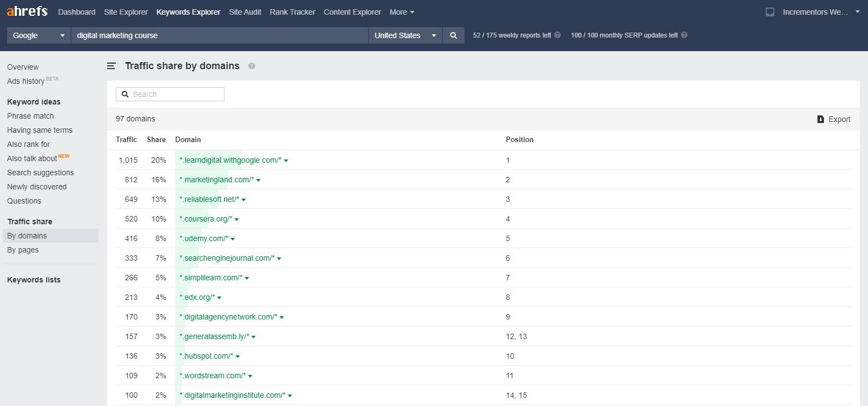This screenshot has width=868, height=406.
Task: Open Search suggestions in sidebar
Action: coord(40,173)
